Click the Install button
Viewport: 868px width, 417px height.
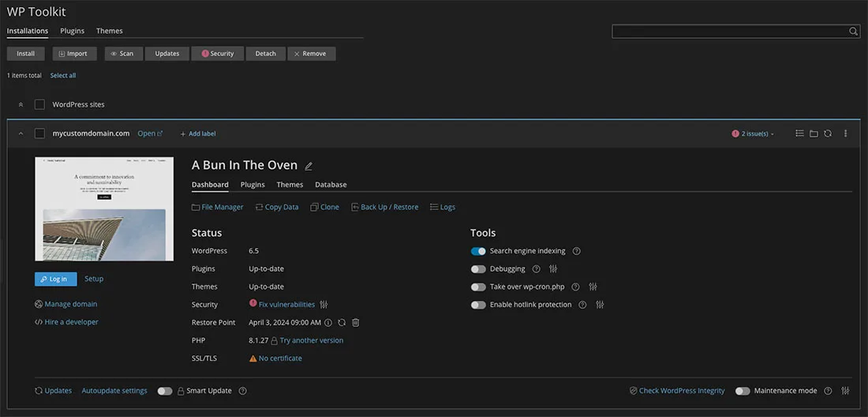[25, 54]
